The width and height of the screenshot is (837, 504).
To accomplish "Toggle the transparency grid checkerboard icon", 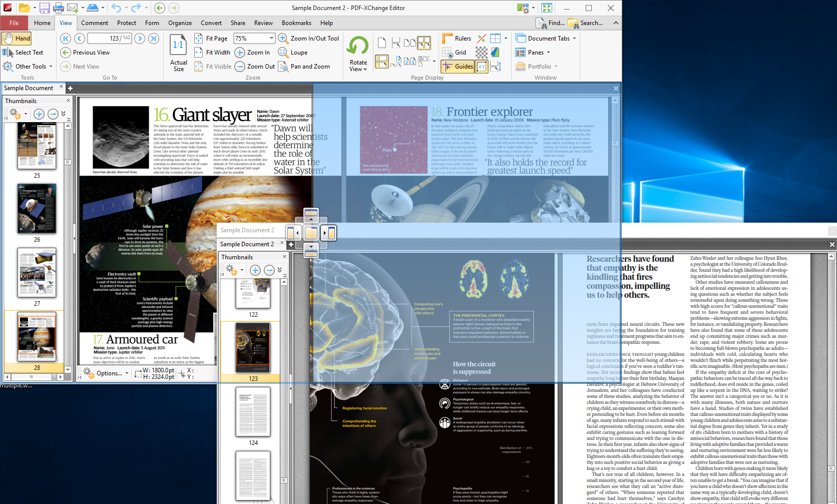I will pos(482,52).
